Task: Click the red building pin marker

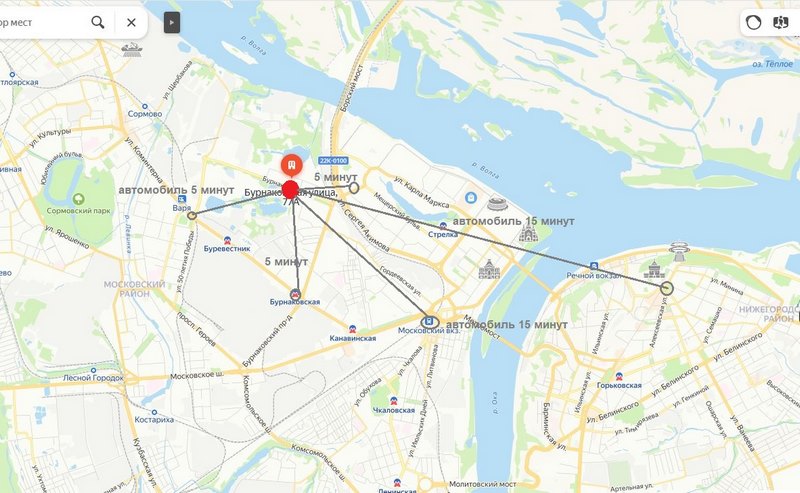Action: click(291, 165)
